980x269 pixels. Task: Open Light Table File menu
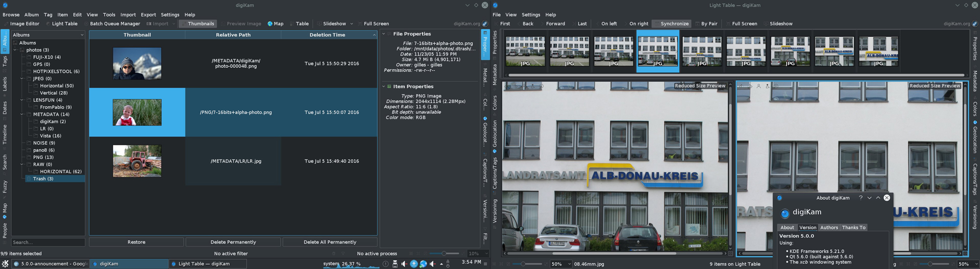pyautogui.click(x=496, y=15)
